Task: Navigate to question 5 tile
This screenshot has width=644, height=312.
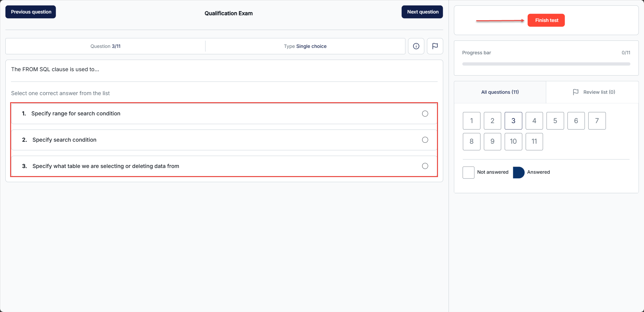Action: [x=555, y=121]
